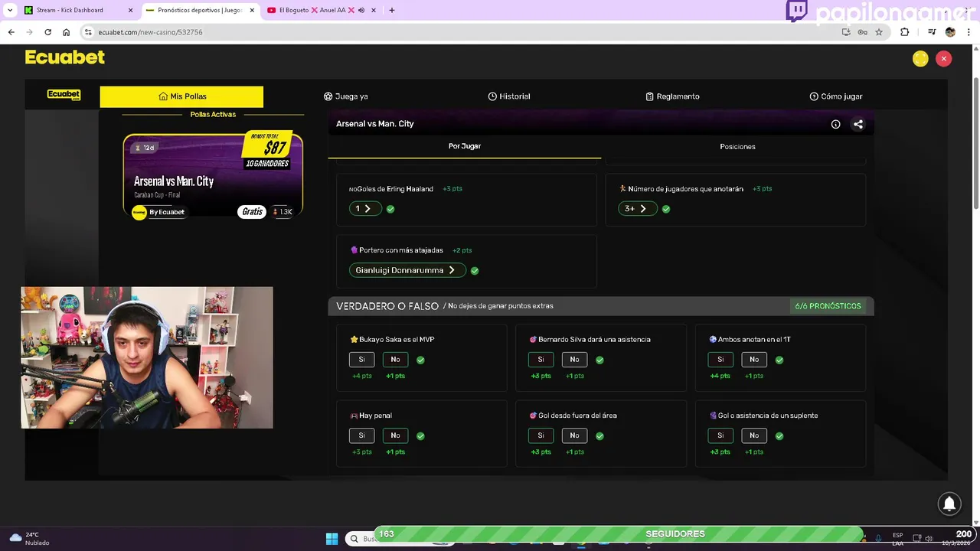The width and height of the screenshot is (980, 551).
Task: Close the game with the red X button
Action: 944,59
